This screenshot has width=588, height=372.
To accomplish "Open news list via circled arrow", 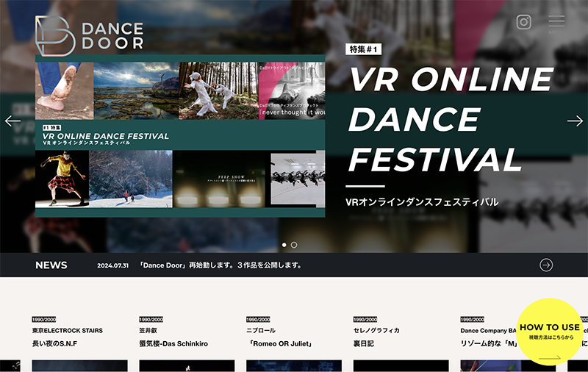I will (546, 265).
